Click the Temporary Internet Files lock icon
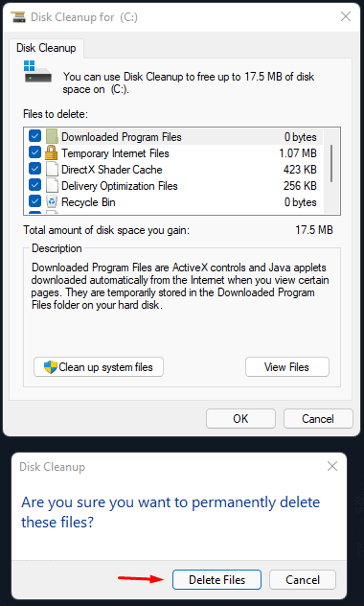Image resolution: width=364 pixels, height=606 pixels. click(52, 153)
